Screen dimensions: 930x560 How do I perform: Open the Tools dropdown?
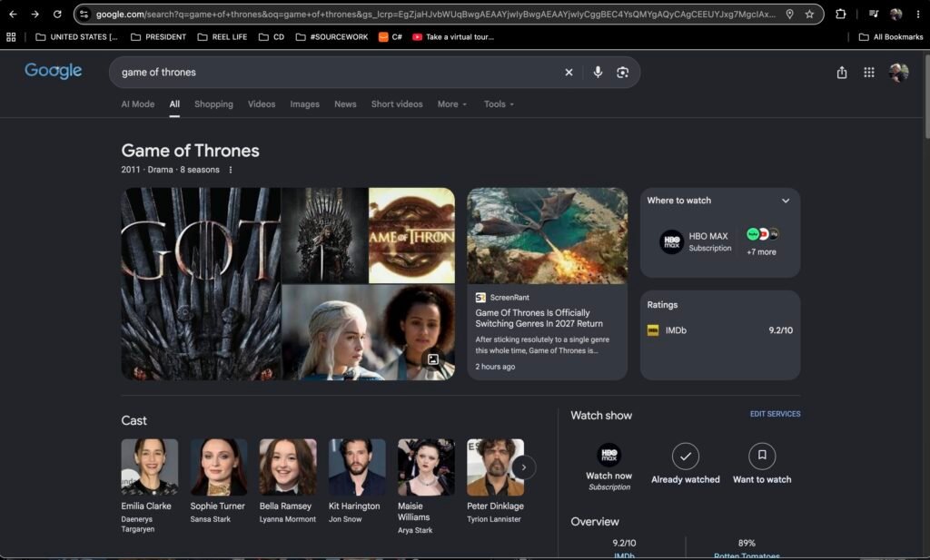(499, 104)
